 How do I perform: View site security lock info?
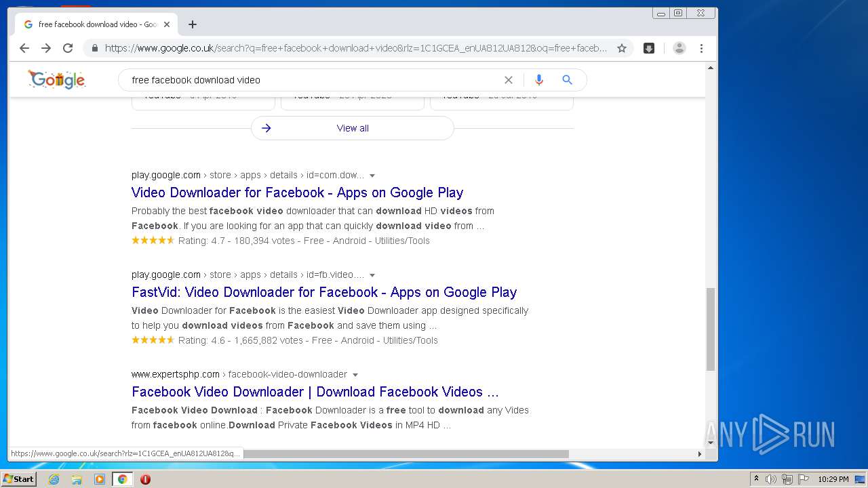pyautogui.click(x=94, y=48)
